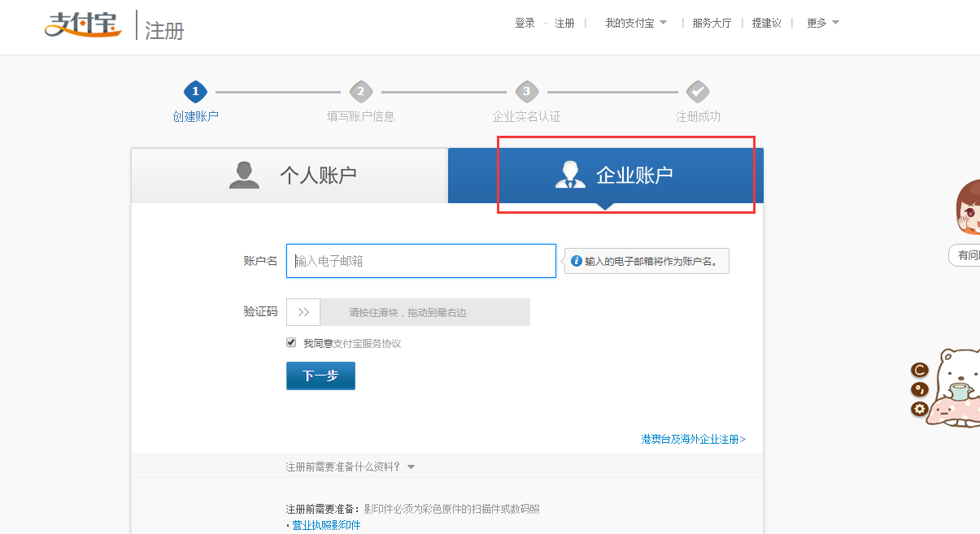Click the girl mascot help avatar

click(x=968, y=208)
